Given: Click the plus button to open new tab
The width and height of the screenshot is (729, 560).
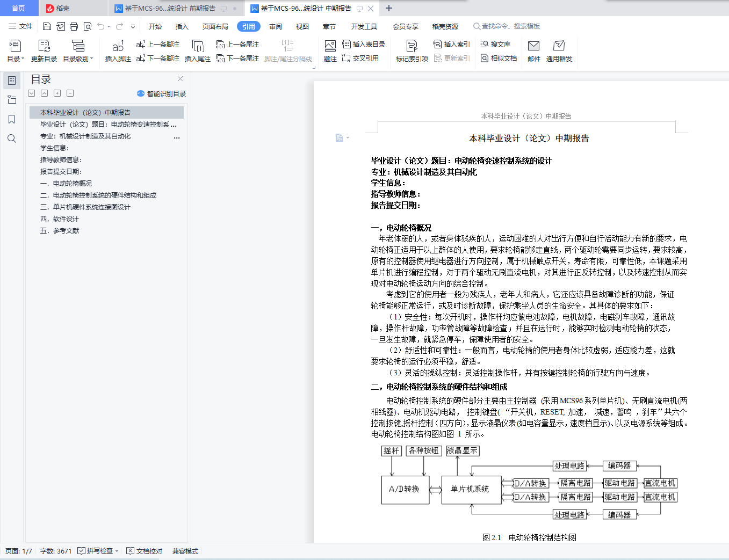Looking at the screenshot, I should [x=389, y=8].
